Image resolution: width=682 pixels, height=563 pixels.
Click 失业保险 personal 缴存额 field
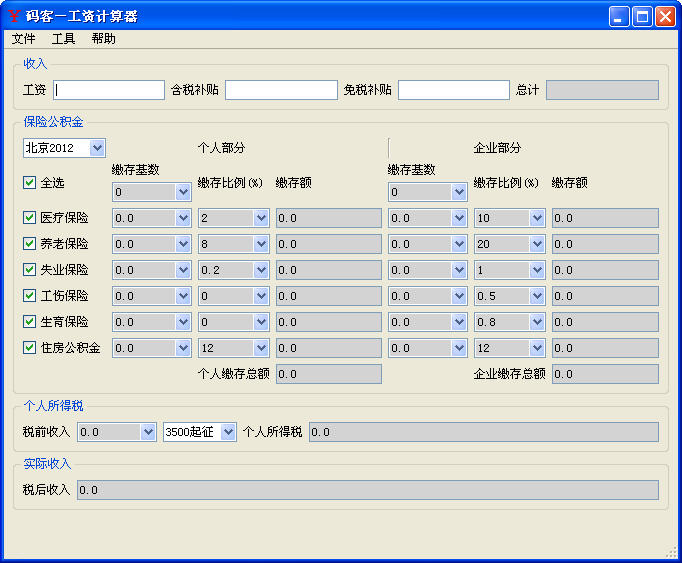(329, 270)
